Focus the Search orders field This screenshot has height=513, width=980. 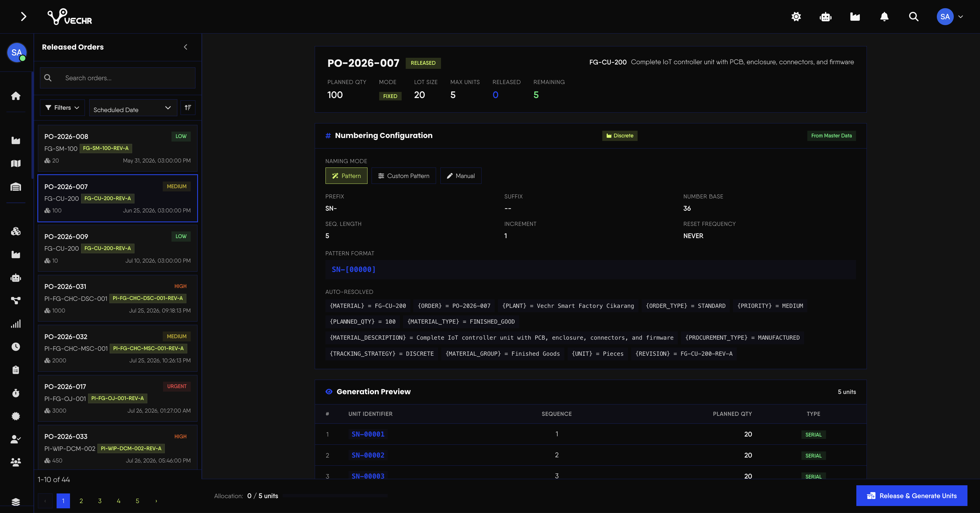click(x=118, y=78)
